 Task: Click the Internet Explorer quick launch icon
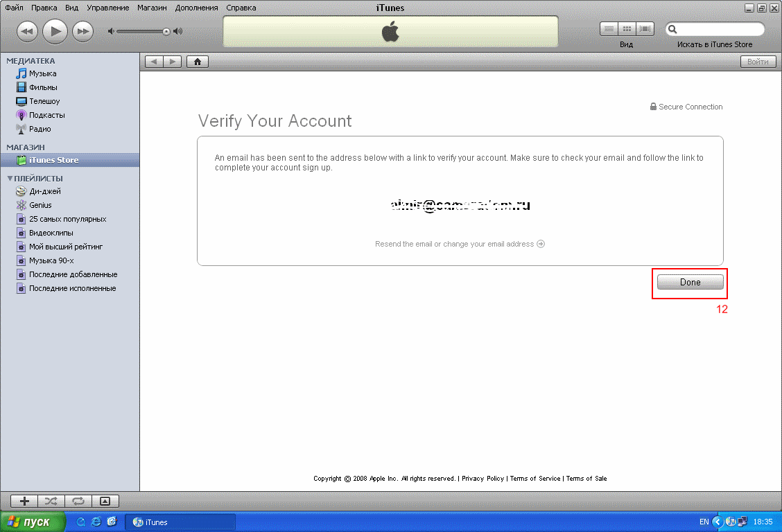point(96,522)
